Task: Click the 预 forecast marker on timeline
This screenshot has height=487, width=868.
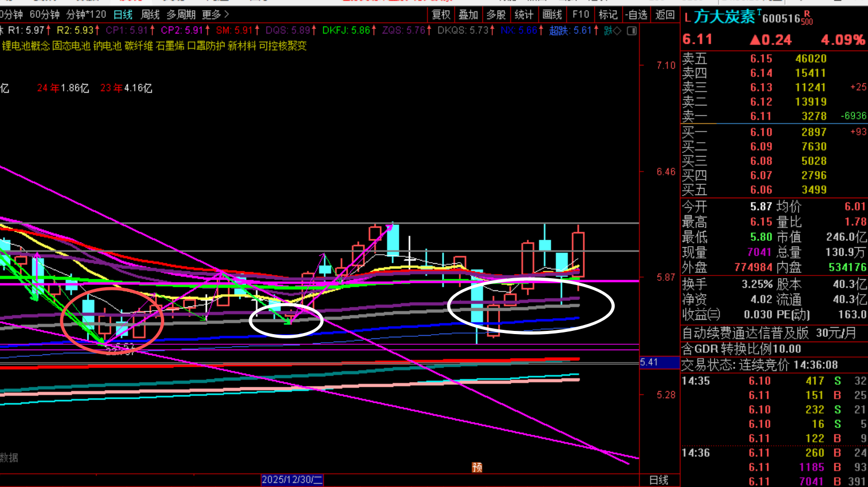Action: click(477, 467)
